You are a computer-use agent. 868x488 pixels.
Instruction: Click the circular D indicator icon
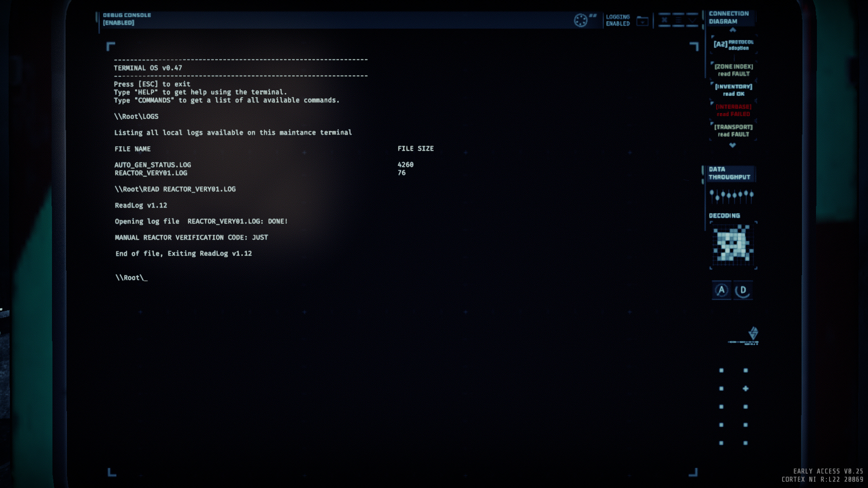point(743,291)
